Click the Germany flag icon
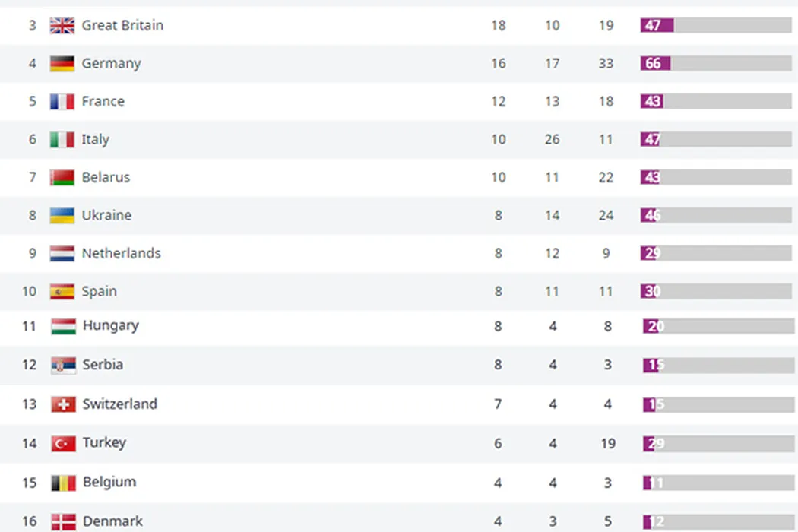The height and width of the screenshot is (532, 798). pos(62,64)
